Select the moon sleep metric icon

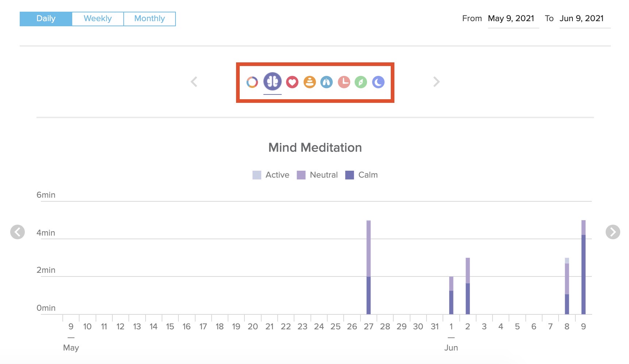[x=378, y=82]
